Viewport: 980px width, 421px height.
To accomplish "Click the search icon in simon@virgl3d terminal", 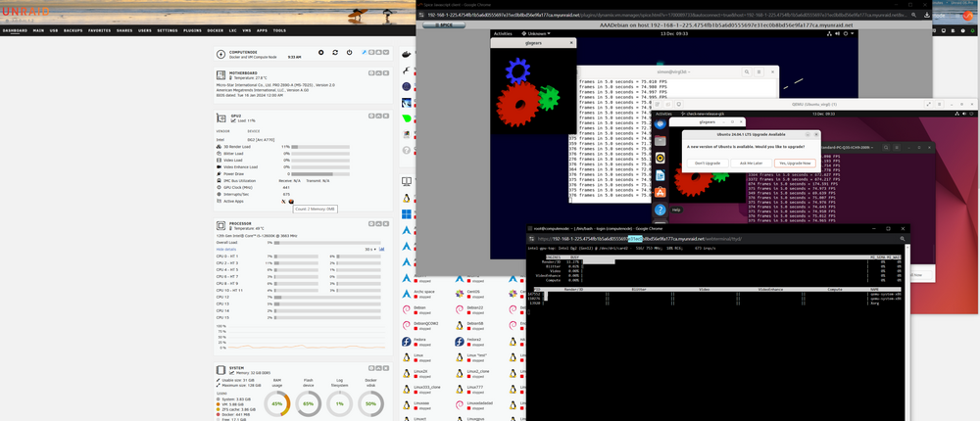I will 747,72.
